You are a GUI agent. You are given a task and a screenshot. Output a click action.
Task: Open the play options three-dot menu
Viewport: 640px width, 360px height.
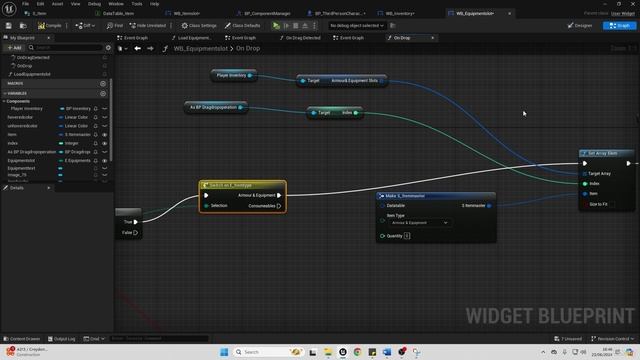pyautogui.click(x=314, y=26)
